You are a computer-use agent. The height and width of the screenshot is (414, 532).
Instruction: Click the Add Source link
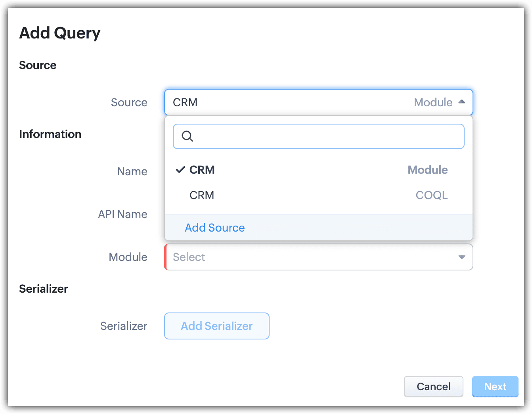pyautogui.click(x=215, y=228)
